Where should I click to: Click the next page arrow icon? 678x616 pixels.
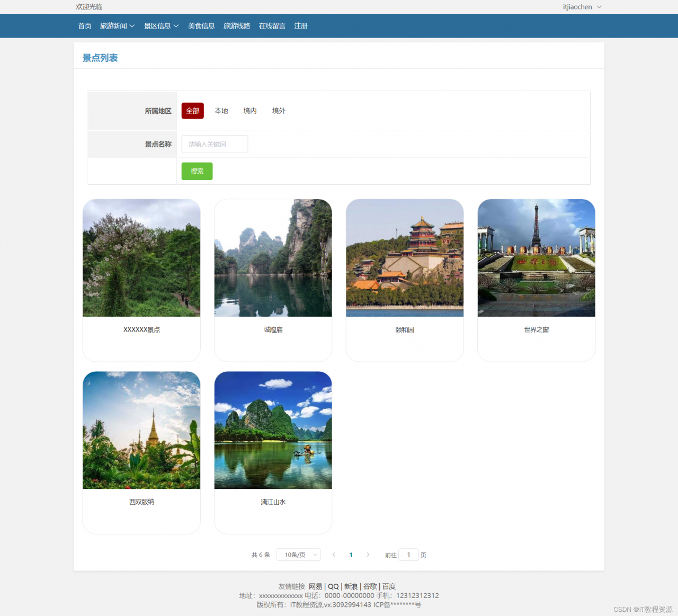coord(368,555)
